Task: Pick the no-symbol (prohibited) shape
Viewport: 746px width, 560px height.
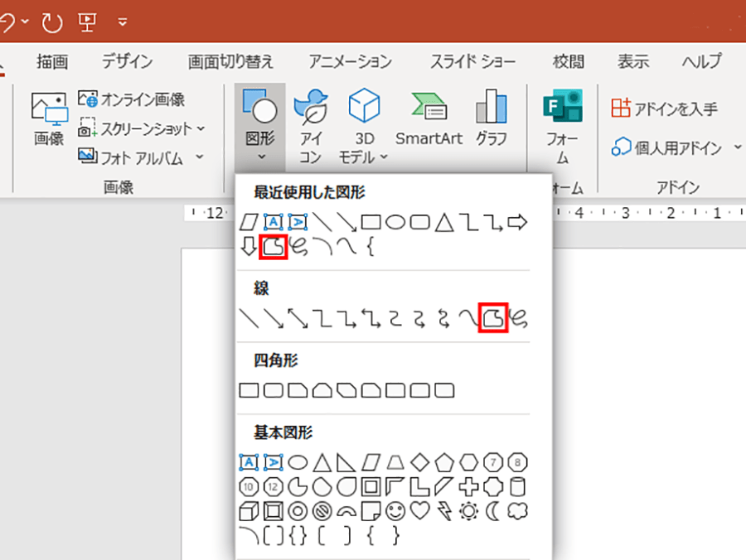Action: [x=322, y=511]
